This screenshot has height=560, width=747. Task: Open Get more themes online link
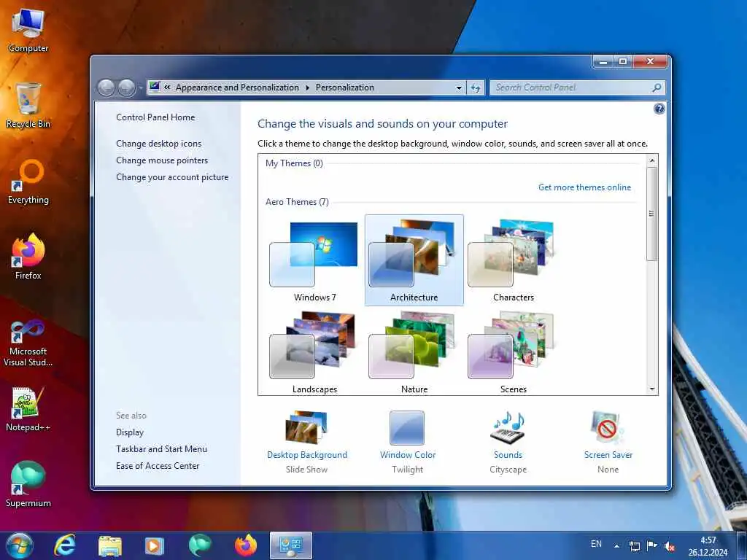coord(584,187)
